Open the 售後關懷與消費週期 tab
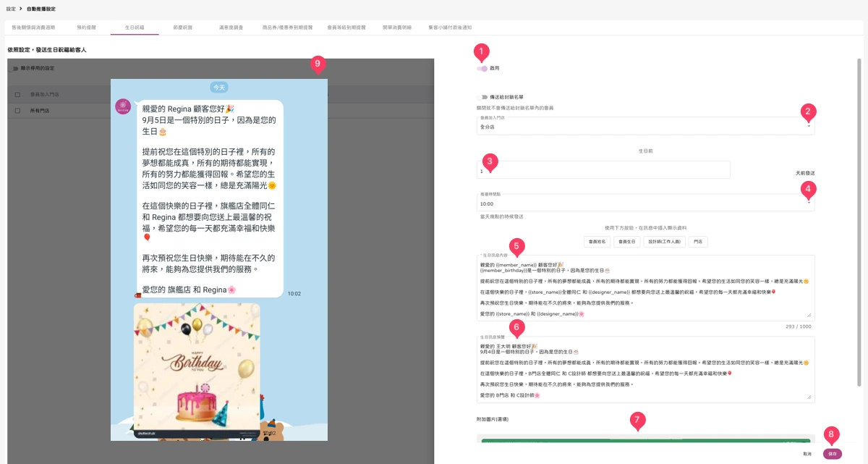 click(33, 28)
